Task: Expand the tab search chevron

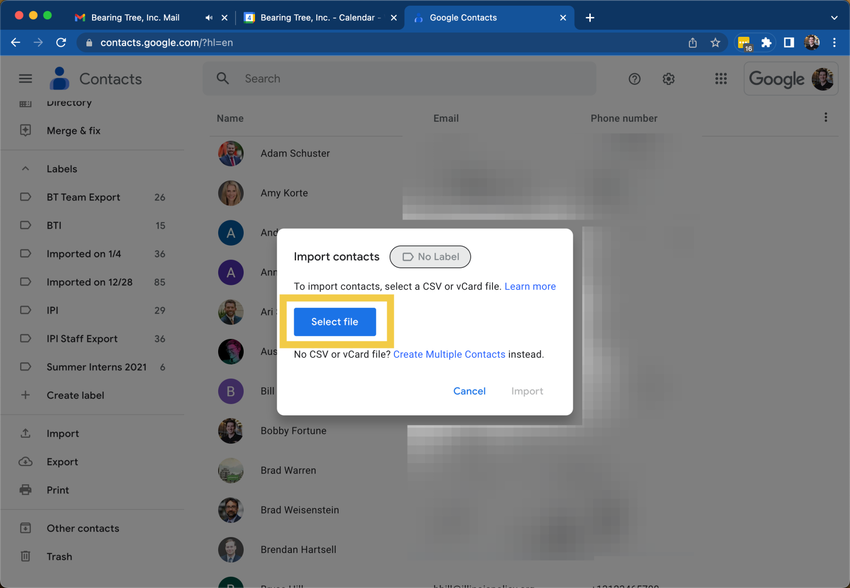Action: 834,18
